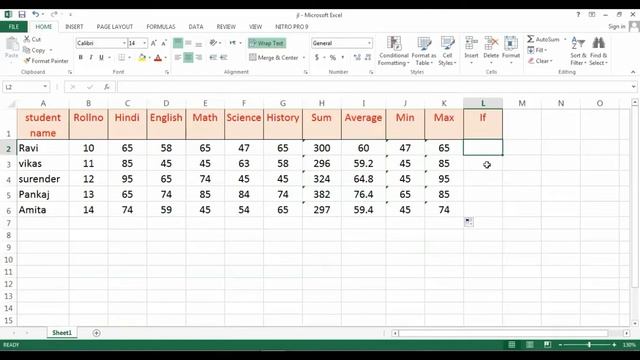Open the font name dropdown showing Calibri

124,43
